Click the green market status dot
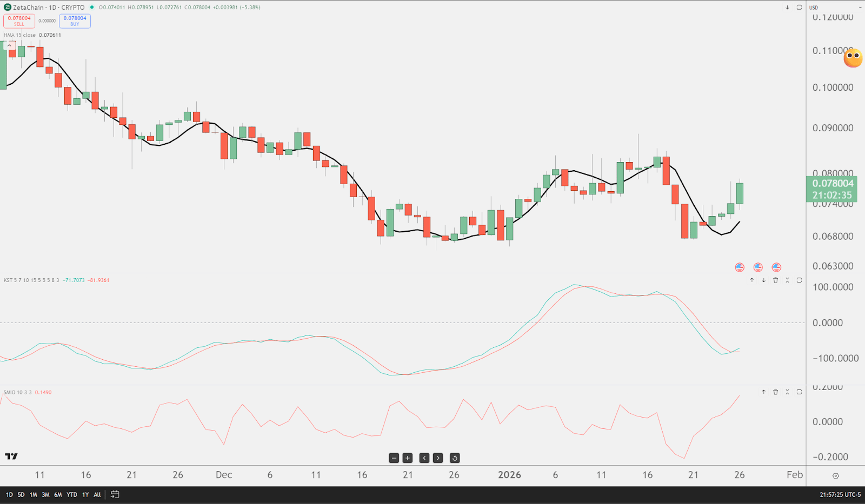865x504 pixels. coord(92,8)
